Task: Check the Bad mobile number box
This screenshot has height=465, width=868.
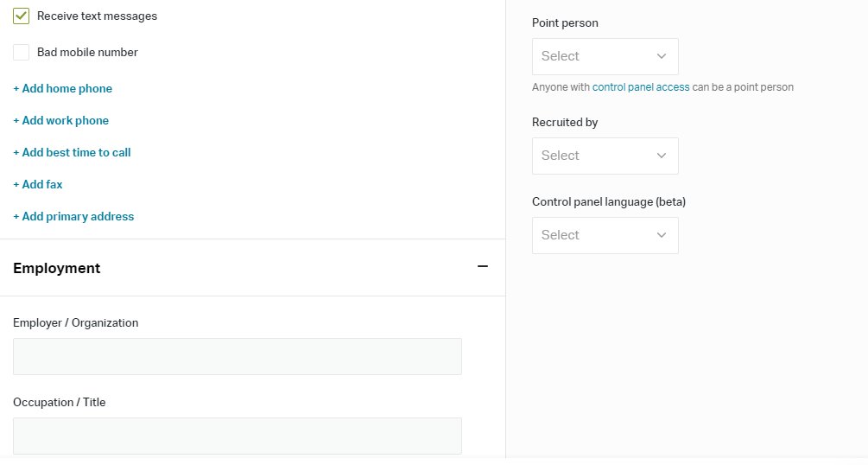Action: tap(21, 52)
